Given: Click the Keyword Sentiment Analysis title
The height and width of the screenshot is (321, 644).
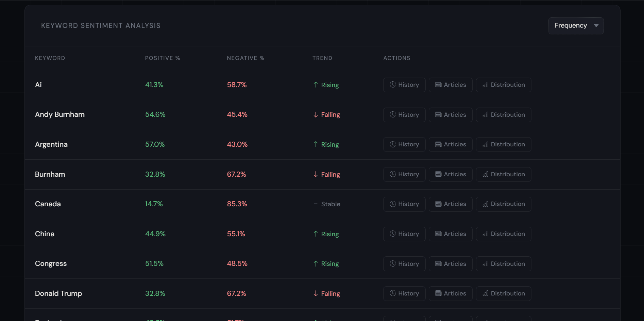Looking at the screenshot, I should [x=101, y=26].
